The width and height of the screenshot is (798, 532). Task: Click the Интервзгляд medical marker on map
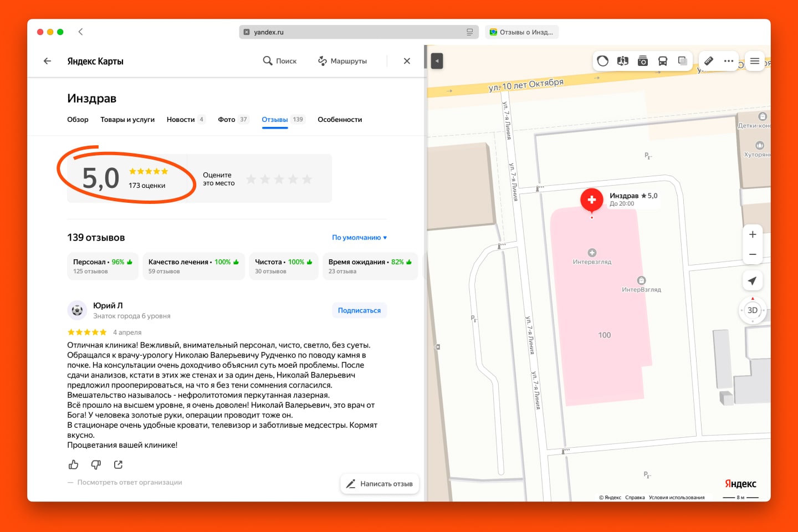(x=592, y=253)
